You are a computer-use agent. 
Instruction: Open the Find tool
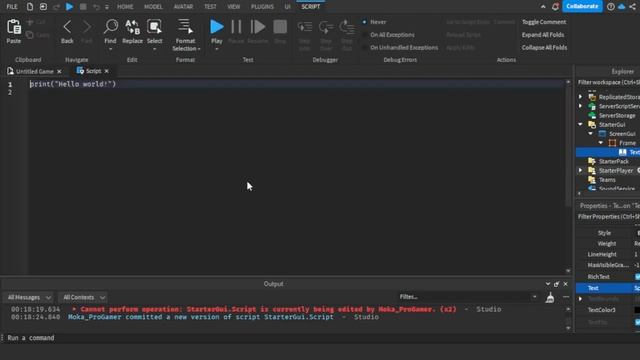click(110, 27)
